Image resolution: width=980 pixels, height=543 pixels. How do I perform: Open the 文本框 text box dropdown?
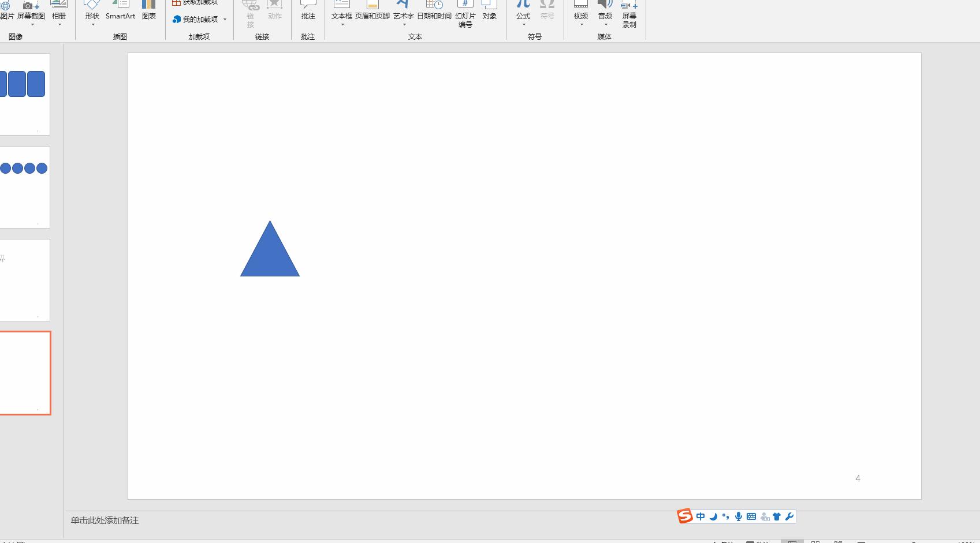pos(341,17)
